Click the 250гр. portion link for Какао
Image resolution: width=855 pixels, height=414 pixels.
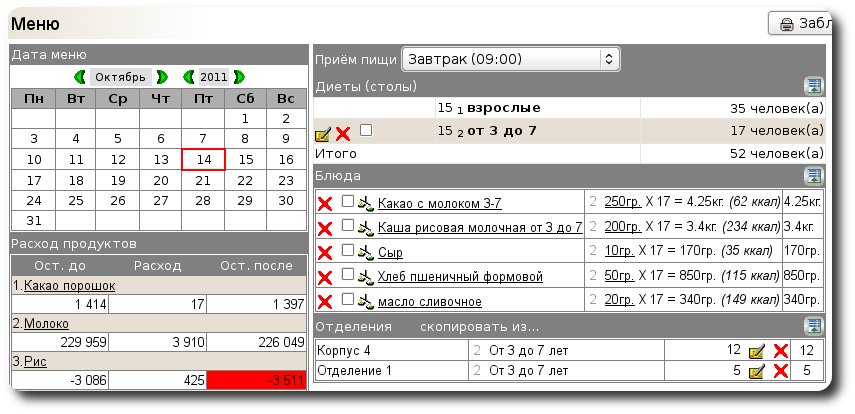point(622,204)
